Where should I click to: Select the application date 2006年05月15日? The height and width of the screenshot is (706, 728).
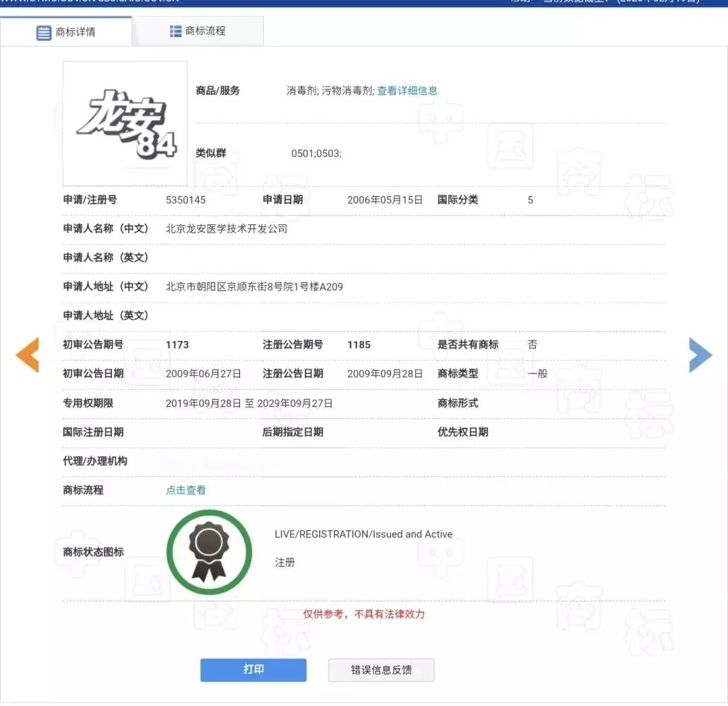point(385,200)
